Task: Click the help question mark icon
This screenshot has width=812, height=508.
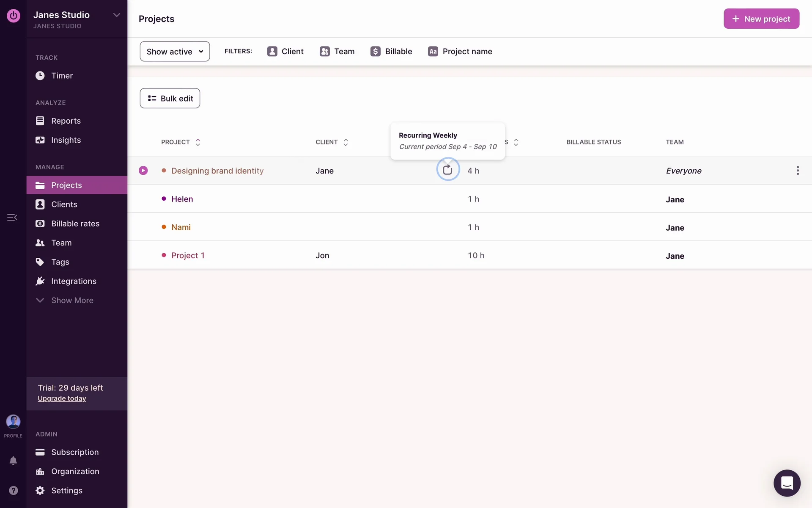Action: pos(13,490)
